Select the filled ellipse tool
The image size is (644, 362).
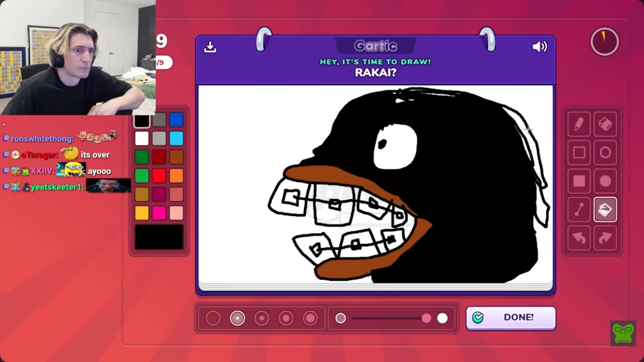click(605, 181)
